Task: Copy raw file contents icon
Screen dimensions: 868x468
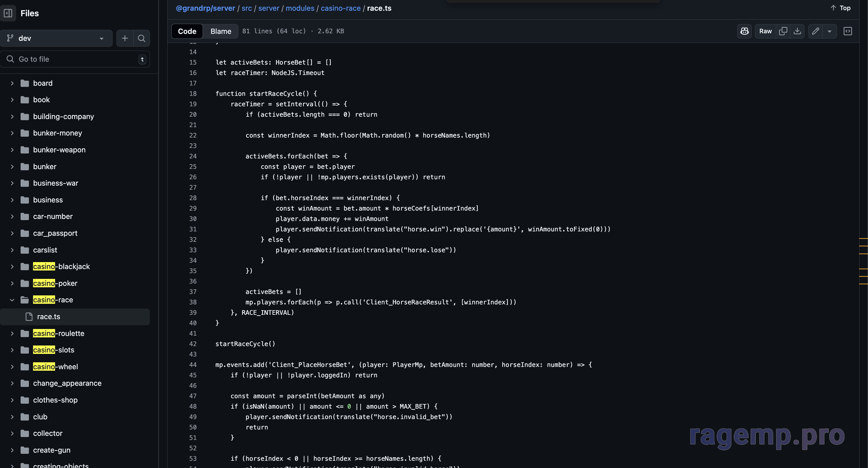Action: point(783,31)
